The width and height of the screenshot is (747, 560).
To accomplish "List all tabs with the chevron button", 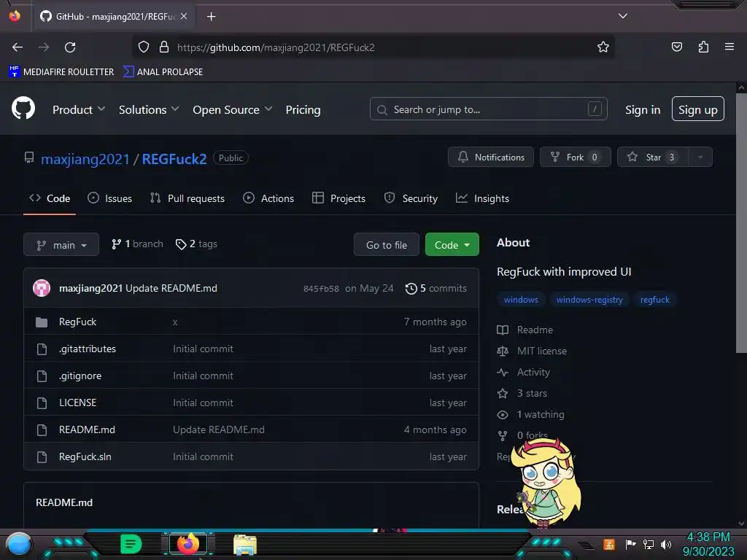I will point(623,16).
